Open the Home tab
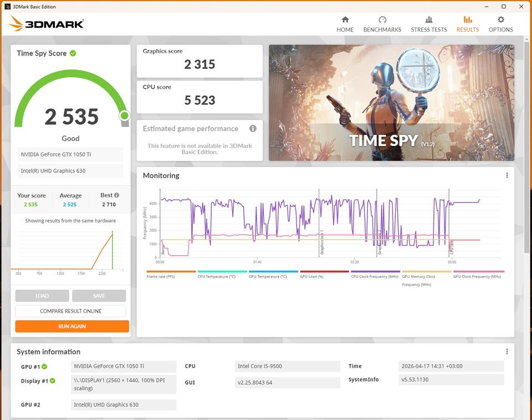This screenshot has height=420, width=532. [345, 24]
